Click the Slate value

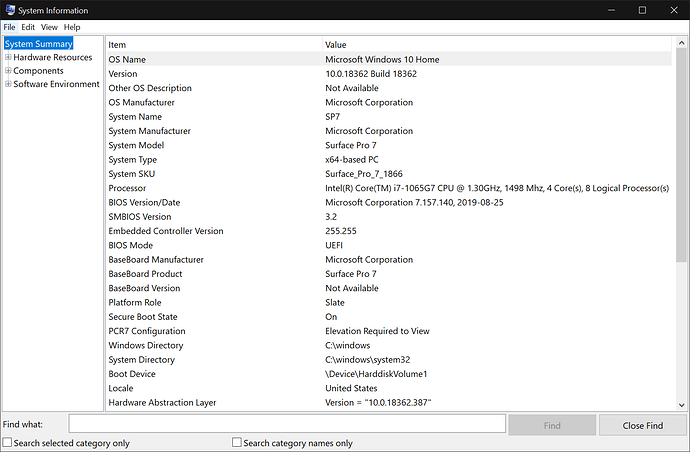coord(335,302)
